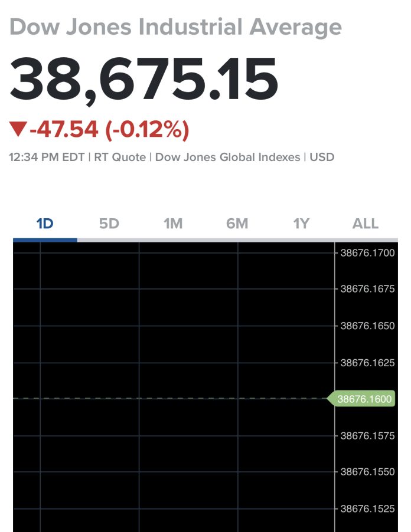This screenshot has width=411, height=532.
Task: Show the 6M chart range
Action: click(237, 224)
